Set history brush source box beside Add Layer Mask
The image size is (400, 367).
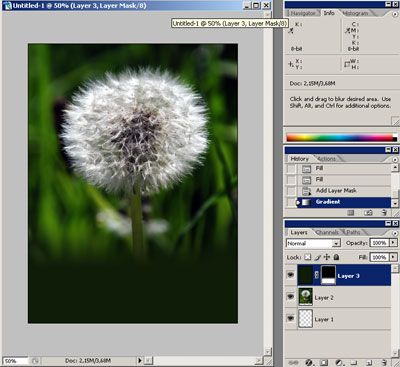(292, 191)
